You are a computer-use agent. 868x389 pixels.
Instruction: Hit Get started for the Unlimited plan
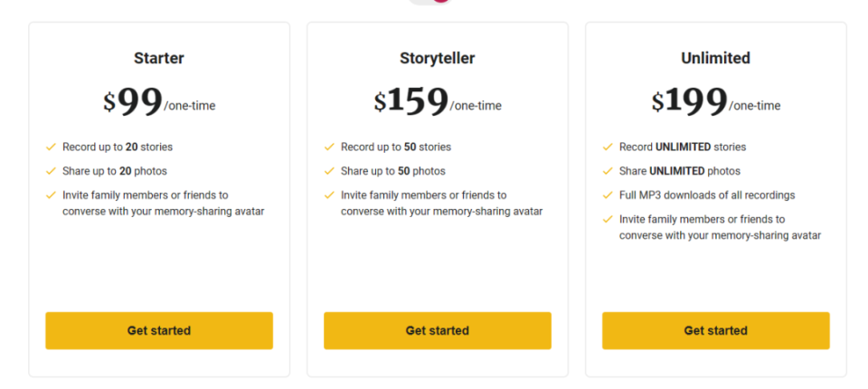pos(716,331)
